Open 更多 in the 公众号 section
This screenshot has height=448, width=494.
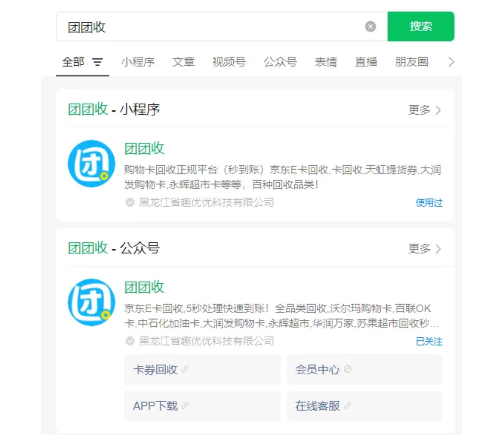[424, 249]
